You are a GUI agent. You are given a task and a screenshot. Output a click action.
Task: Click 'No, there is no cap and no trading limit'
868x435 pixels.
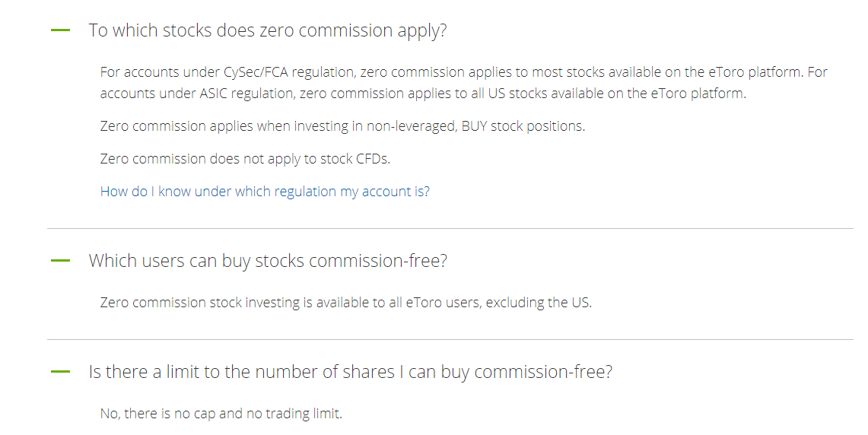[x=221, y=414]
